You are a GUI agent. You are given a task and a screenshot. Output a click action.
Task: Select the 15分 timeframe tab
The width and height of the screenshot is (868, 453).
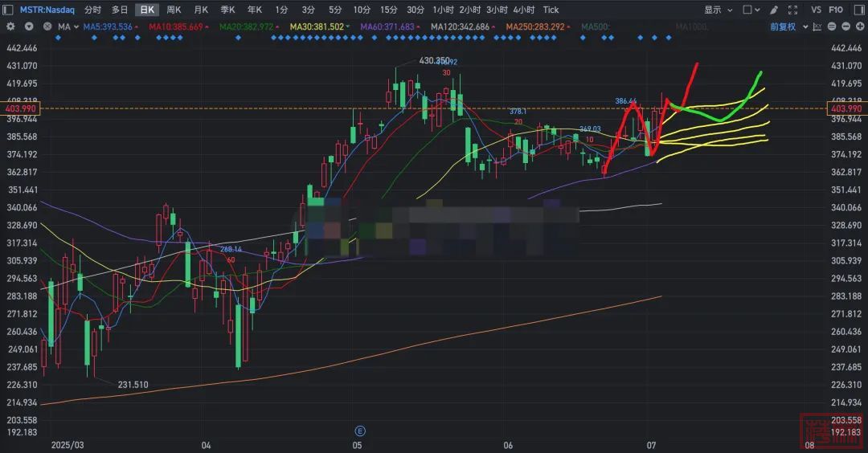click(389, 10)
